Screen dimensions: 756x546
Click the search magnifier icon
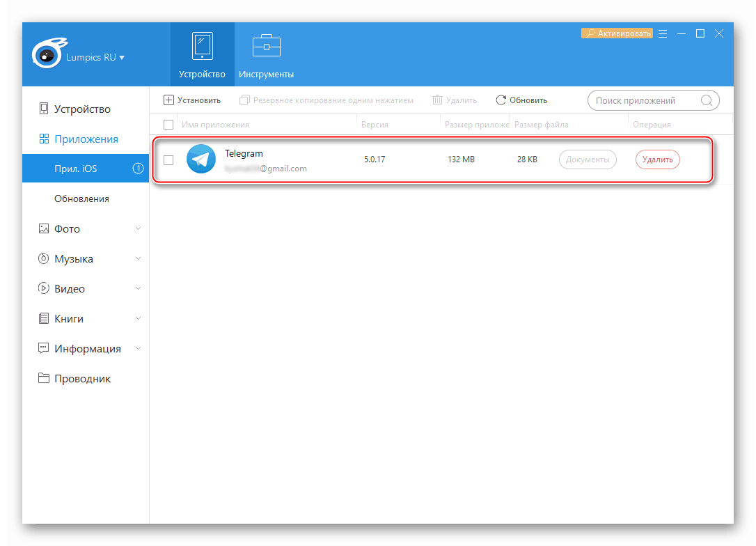[x=707, y=100]
